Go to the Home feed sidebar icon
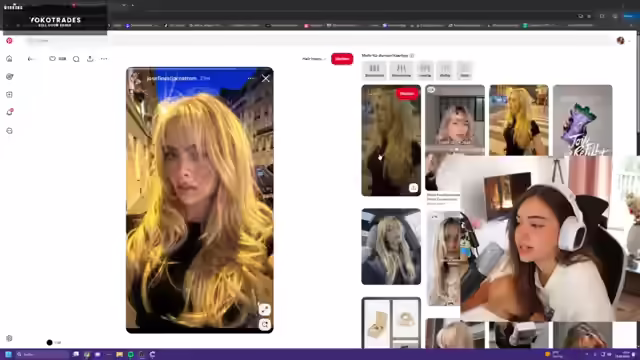This screenshot has width=640, height=360. [x=9, y=59]
